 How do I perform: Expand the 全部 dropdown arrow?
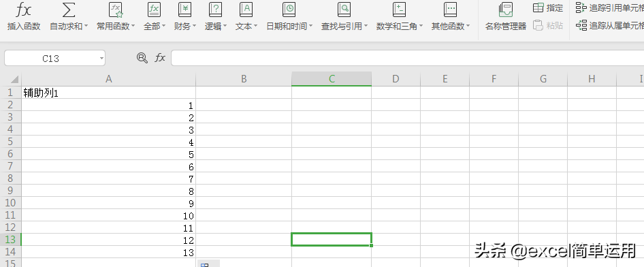[x=163, y=27]
